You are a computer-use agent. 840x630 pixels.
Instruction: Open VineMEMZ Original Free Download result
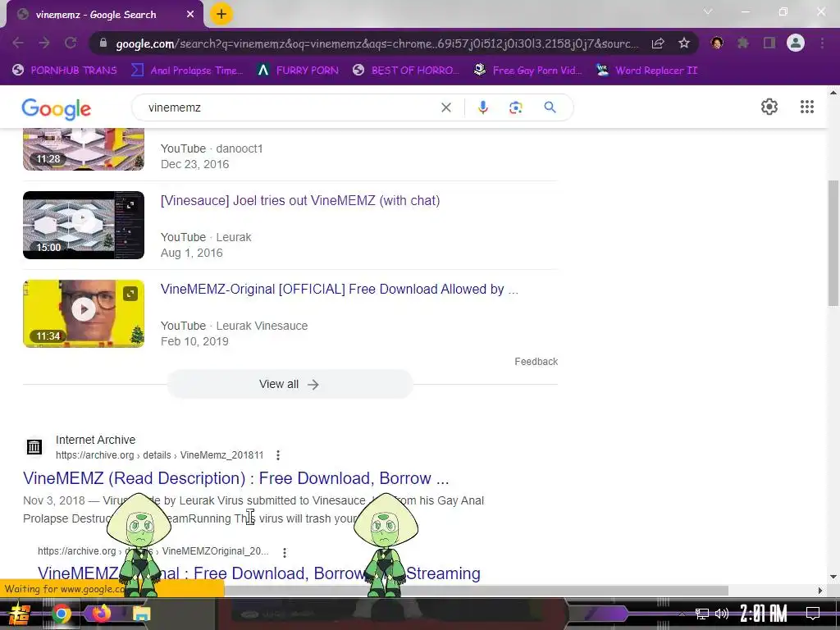258,573
